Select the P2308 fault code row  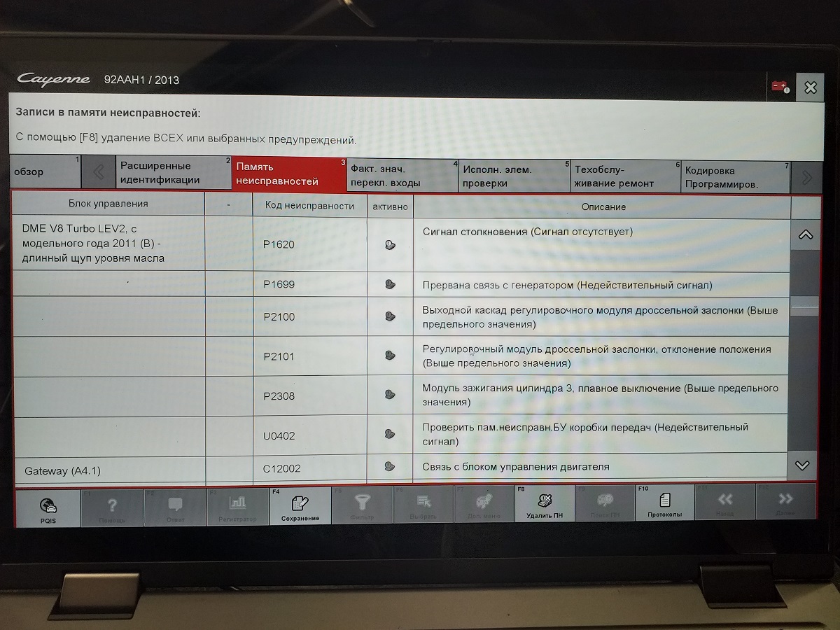coord(308,396)
